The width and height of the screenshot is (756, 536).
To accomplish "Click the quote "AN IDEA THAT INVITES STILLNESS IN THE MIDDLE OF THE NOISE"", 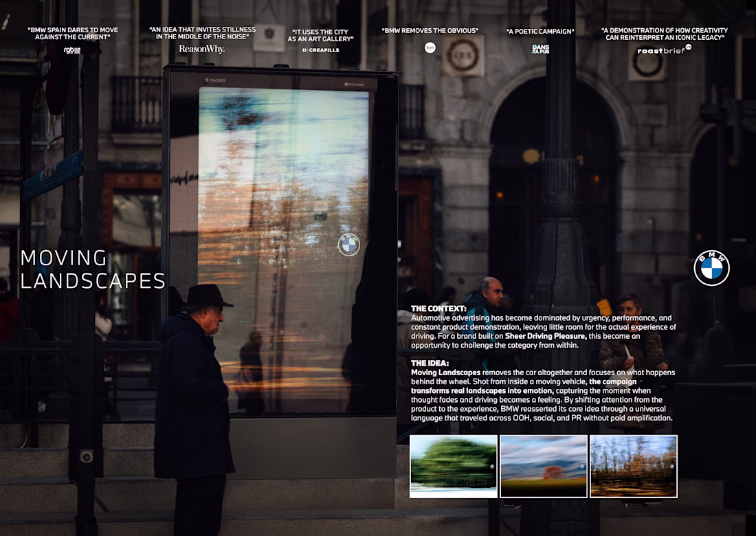I will tap(203, 33).
